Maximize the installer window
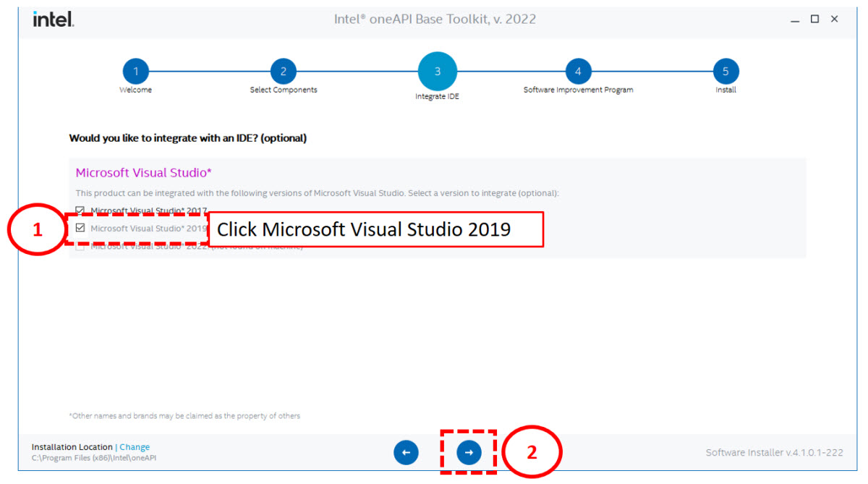Image resolution: width=868 pixels, height=484 pixels. point(814,20)
